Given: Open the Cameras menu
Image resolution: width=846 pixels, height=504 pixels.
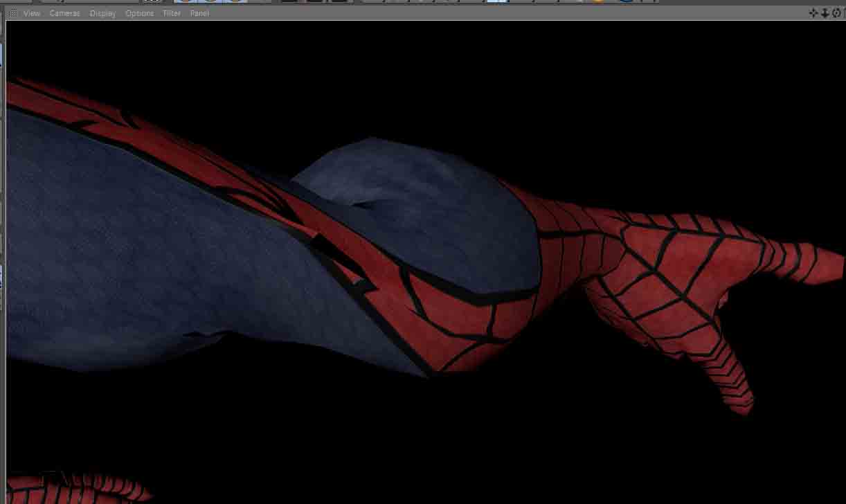Looking at the screenshot, I should [x=65, y=13].
